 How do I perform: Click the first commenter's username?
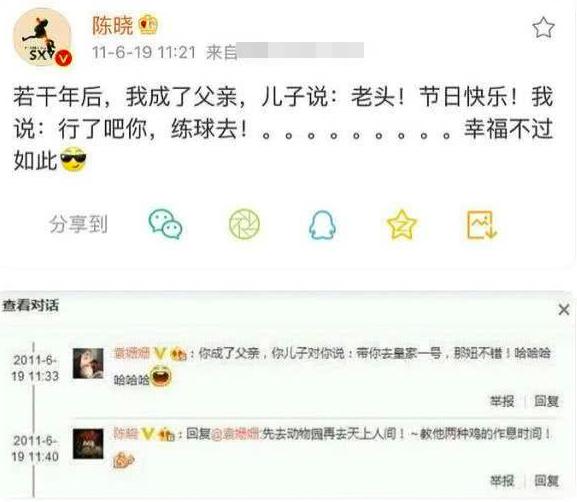click(132, 354)
